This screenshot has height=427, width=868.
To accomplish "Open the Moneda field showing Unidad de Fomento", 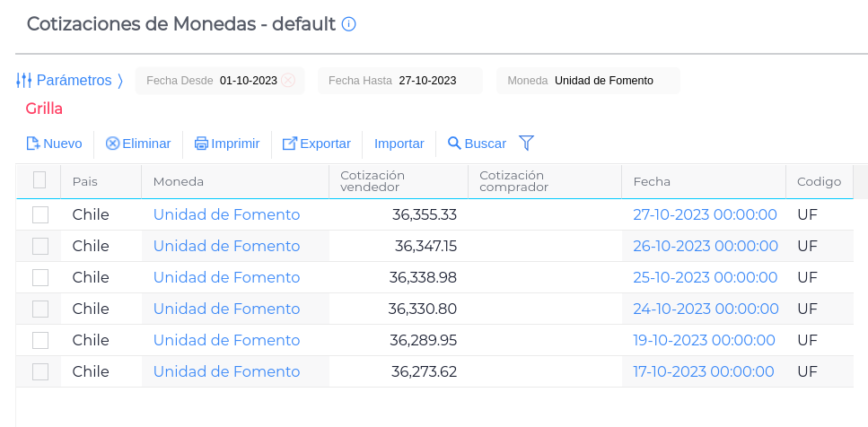I will click(603, 81).
